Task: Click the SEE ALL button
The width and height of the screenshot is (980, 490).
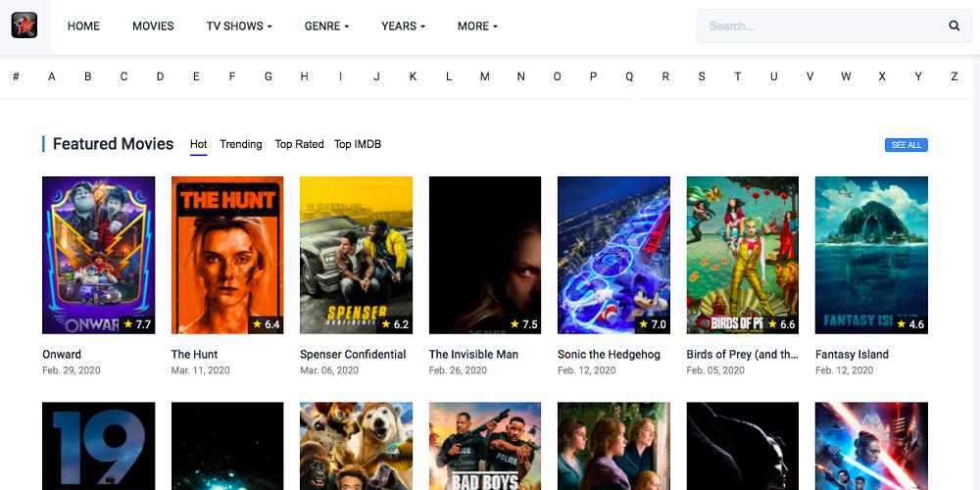Action: pyautogui.click(x=906, y=145)
